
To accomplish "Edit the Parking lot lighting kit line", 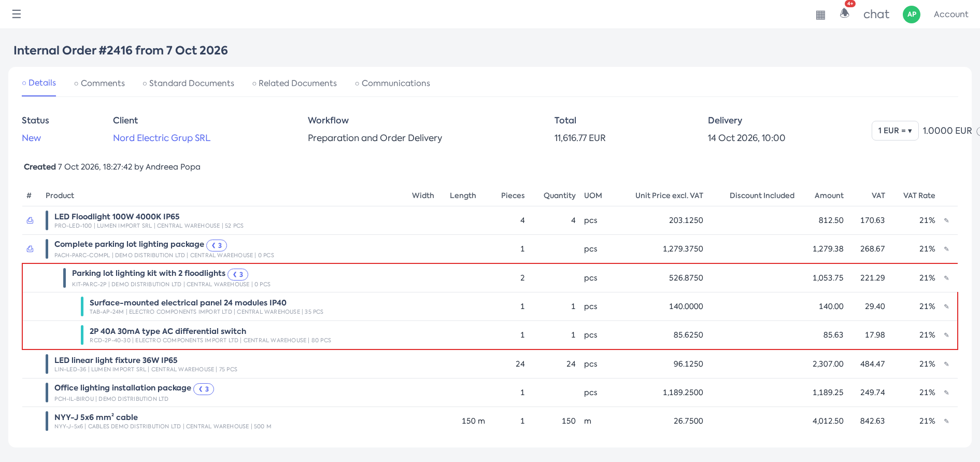I will click(946, 278).
